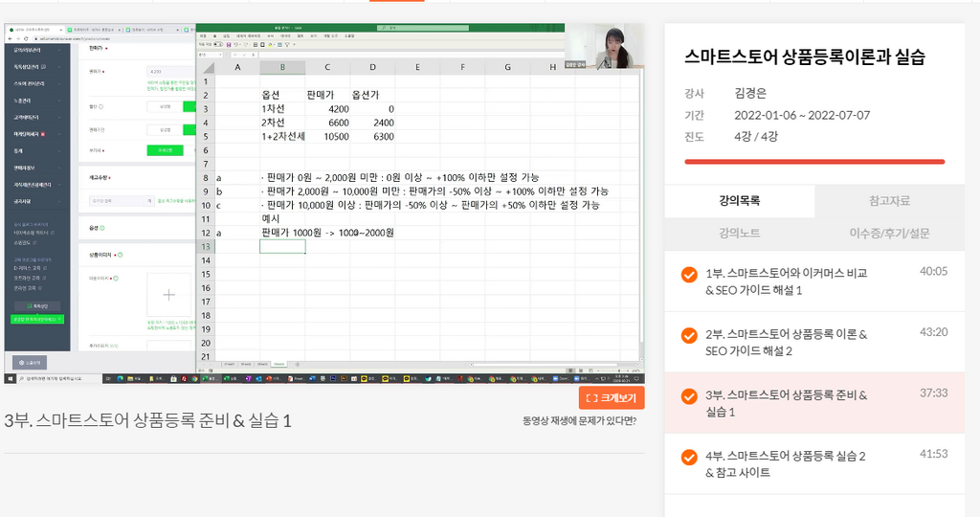
Task: Click help icon next to 옵션 heading
Action: pos(101,228)
